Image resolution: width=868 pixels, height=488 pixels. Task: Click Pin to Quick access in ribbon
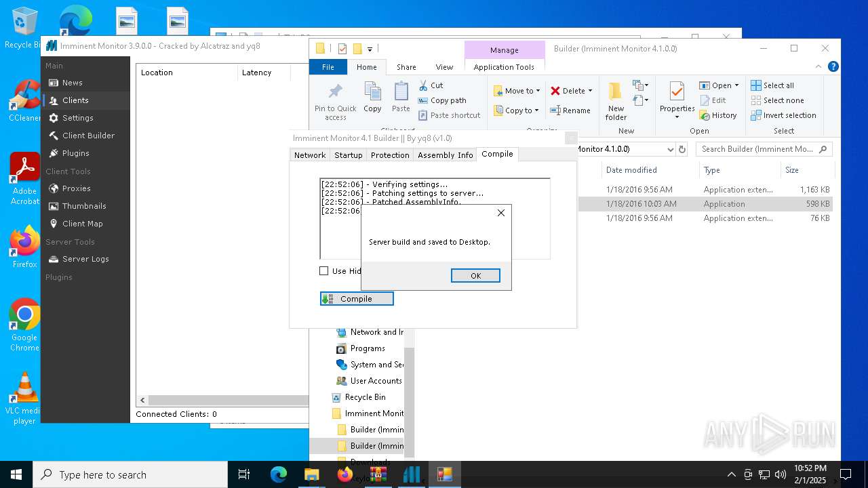[335, 102]
